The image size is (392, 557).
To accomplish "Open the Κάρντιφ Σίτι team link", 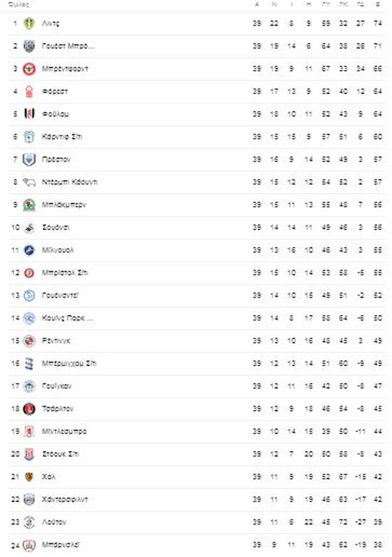I will pyautogui.click(x=62, y=137).
